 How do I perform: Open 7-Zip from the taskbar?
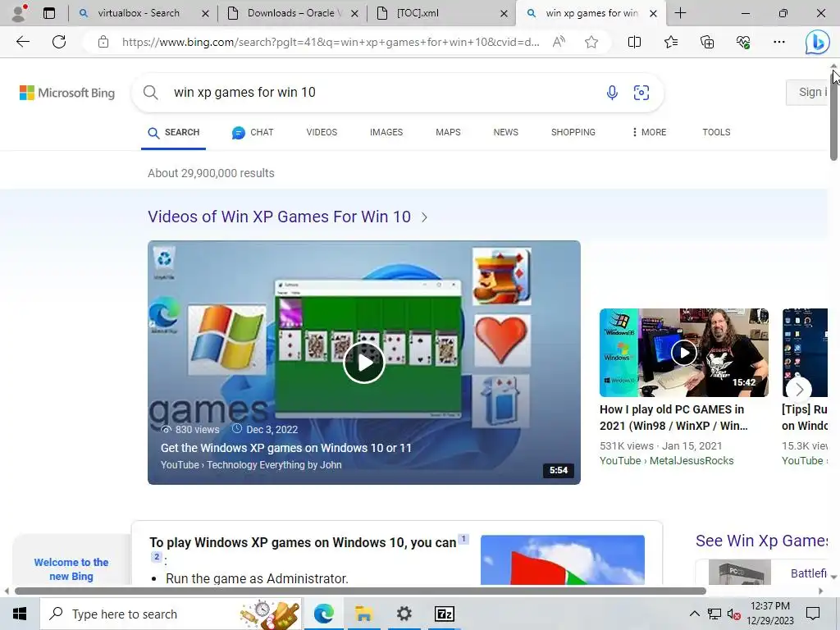coord(444,614)
